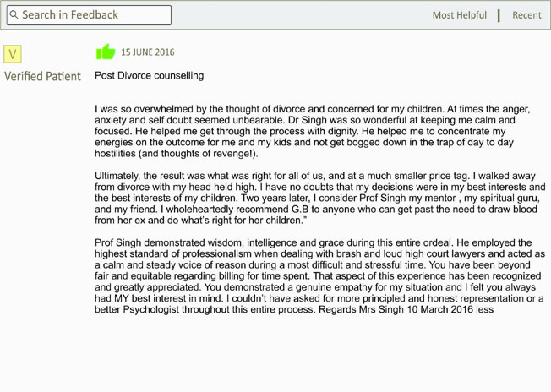
Task: Click the magnifying glass search icon
Action: click(x=14, y=14)
